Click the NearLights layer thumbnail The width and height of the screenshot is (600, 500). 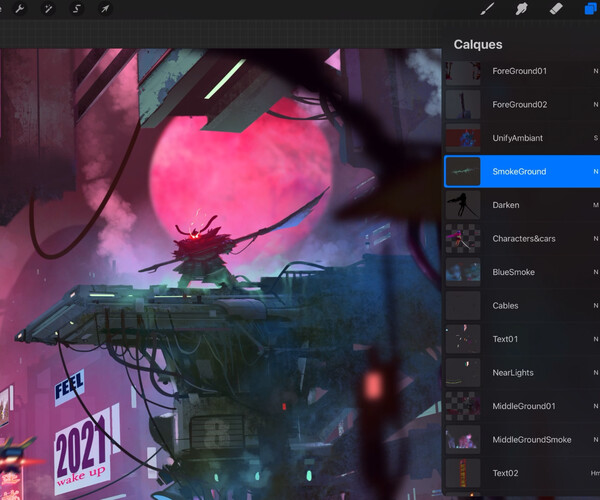tap(463, 373)
